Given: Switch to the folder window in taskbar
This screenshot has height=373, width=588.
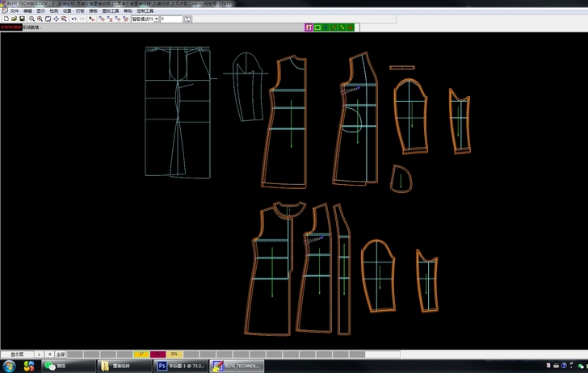Looking at the screenshot, I should [124, 366].
